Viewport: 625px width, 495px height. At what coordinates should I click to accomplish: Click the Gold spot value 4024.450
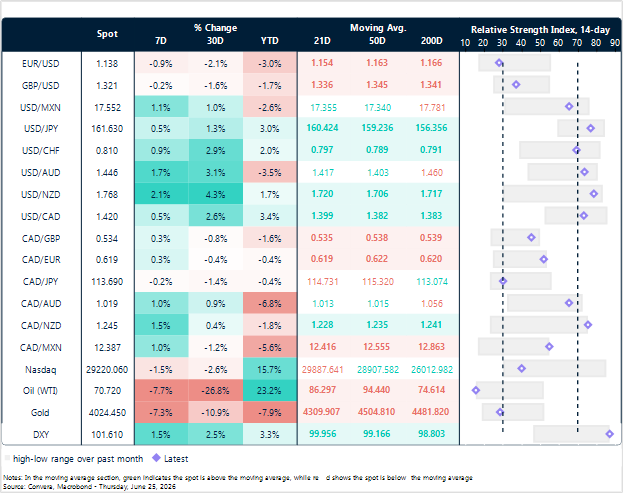pos(108,413)
